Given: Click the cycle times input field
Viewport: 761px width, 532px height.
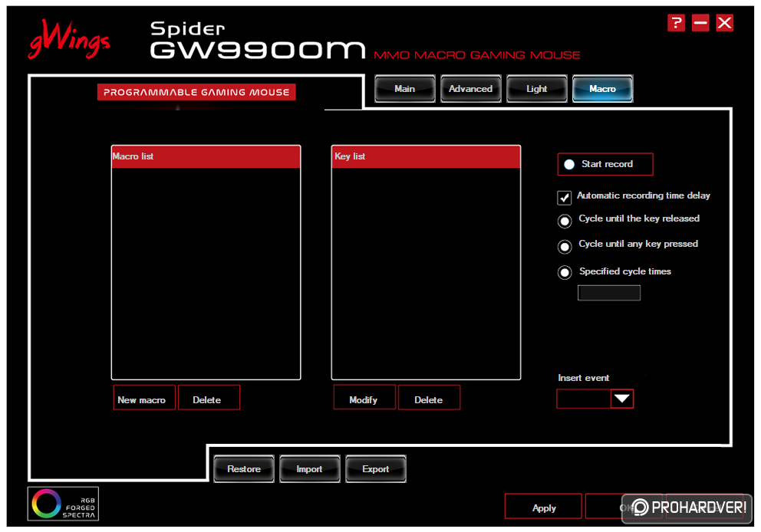Looking at the screenshot, I should click(x=608, y=293).
